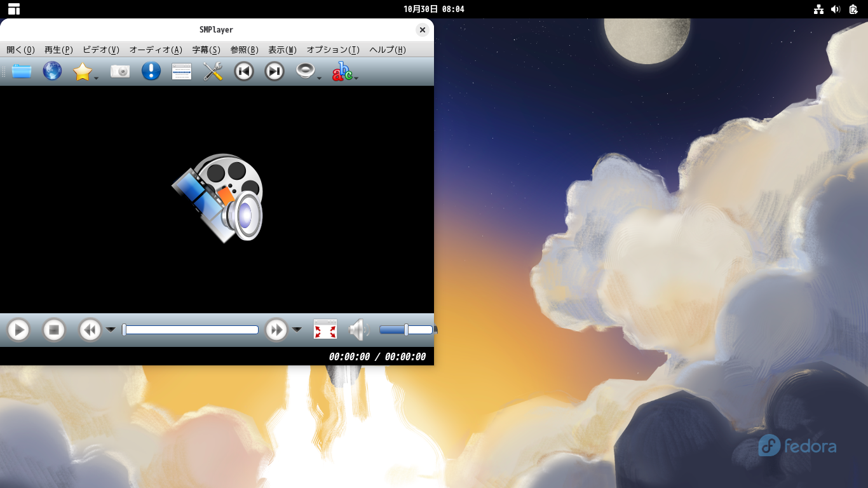The height and width of the screenshot is (488, 868).
Task: Close the SMPlayer window
Action: click(x=423, y=30)
